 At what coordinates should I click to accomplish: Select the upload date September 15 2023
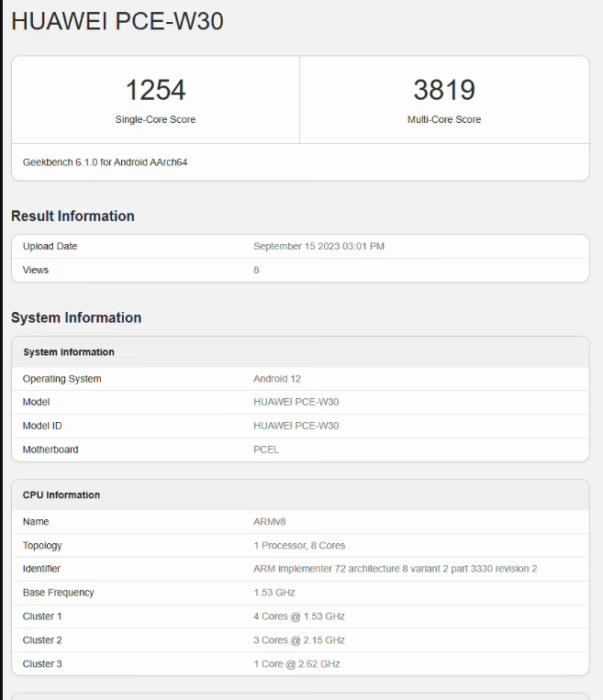point(318,247)
